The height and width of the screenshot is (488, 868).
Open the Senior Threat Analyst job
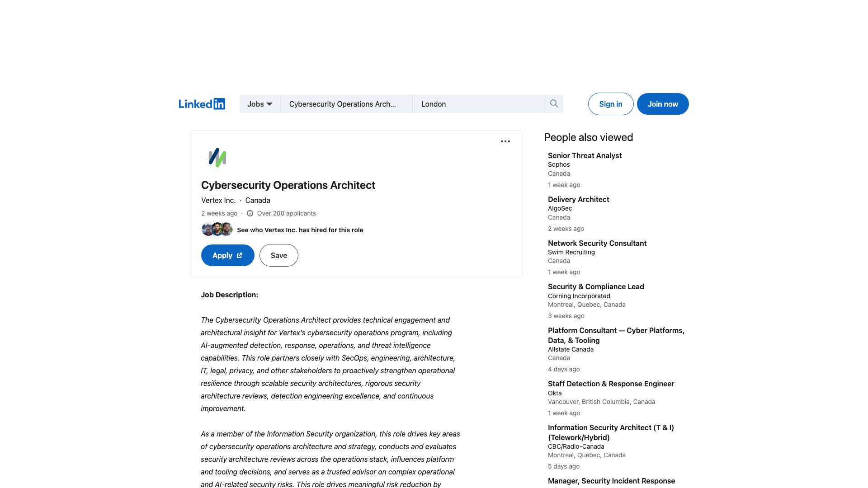tap(585, 155)
